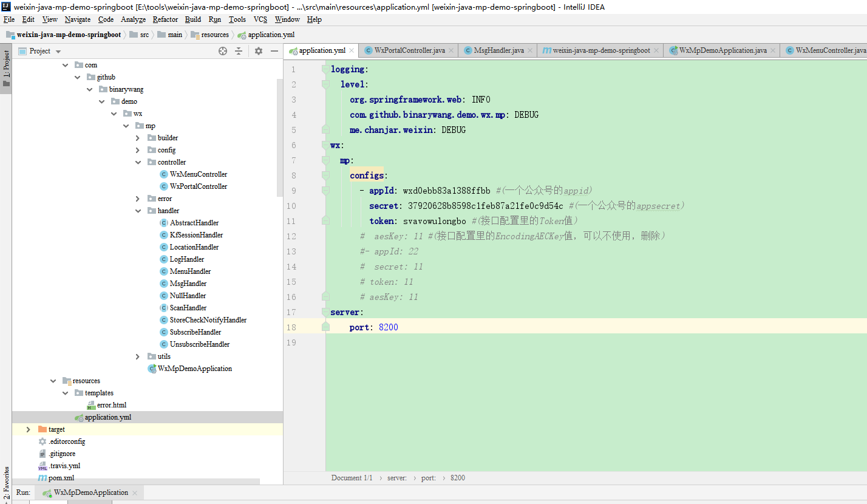
Task: Select .editorconfig file
Action: (x=67, y=441)
